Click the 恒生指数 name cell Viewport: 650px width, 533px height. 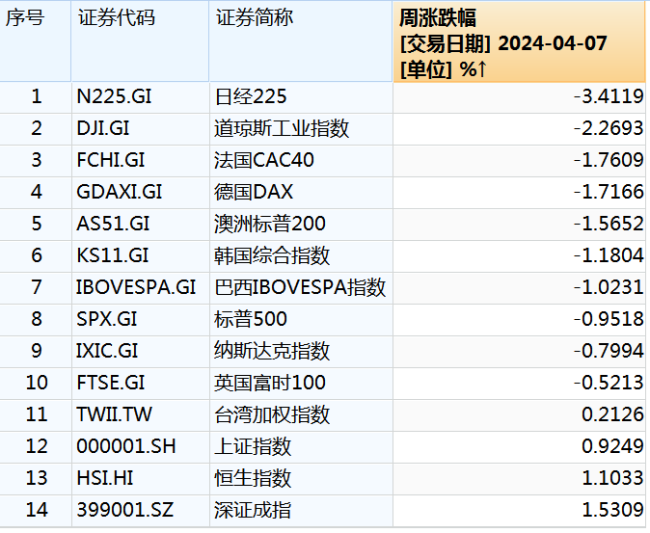pyautogui.click(x=254, y=479)
